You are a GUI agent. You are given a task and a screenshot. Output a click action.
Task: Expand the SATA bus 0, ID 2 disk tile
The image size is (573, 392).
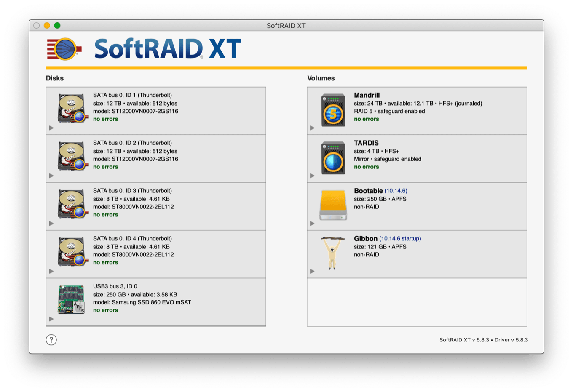click(x=51, y=176)
